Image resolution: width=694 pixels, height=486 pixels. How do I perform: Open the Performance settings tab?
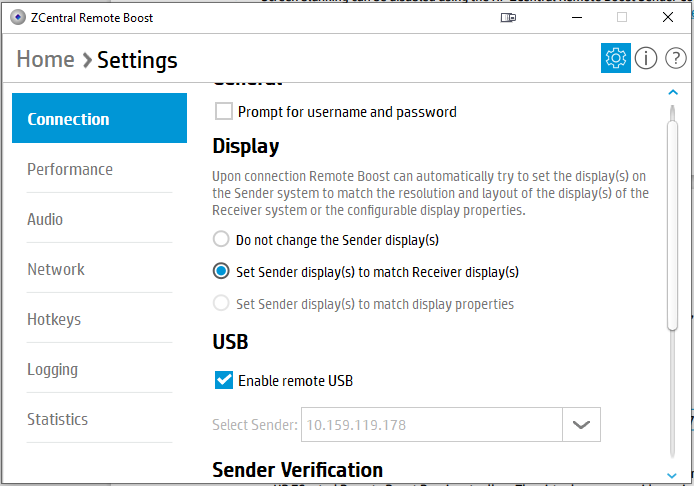pyautogui.click(x=99, y=169)
